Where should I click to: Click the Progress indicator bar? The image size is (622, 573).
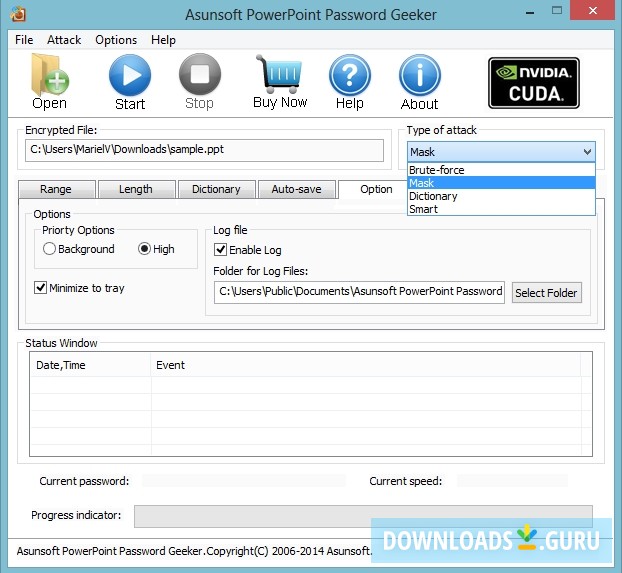(x=363, y=516)
